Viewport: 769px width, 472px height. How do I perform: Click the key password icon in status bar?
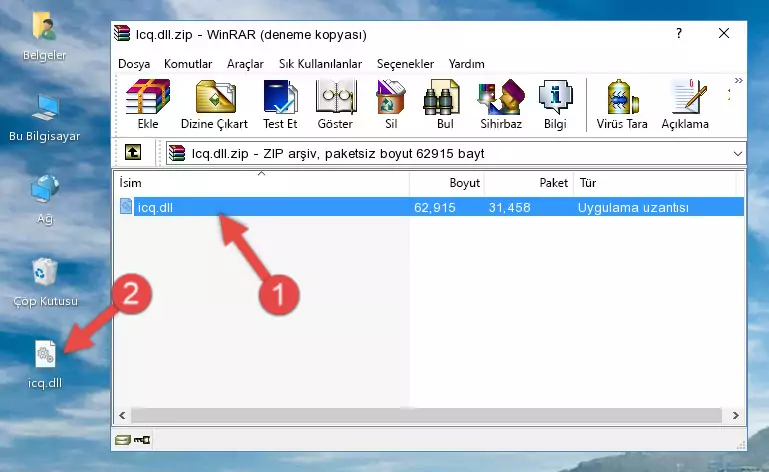(x=142, y=439)
